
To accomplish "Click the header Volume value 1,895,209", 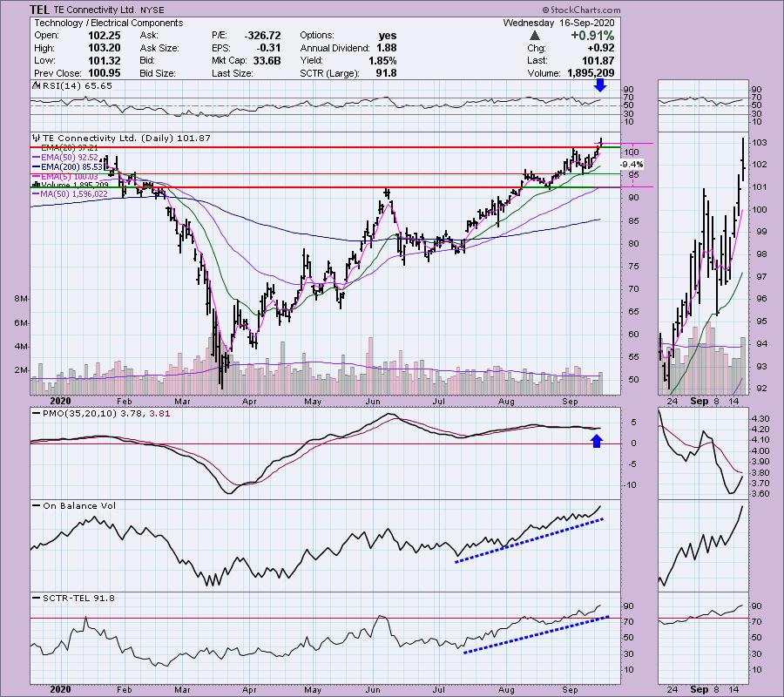I will 591,73.
